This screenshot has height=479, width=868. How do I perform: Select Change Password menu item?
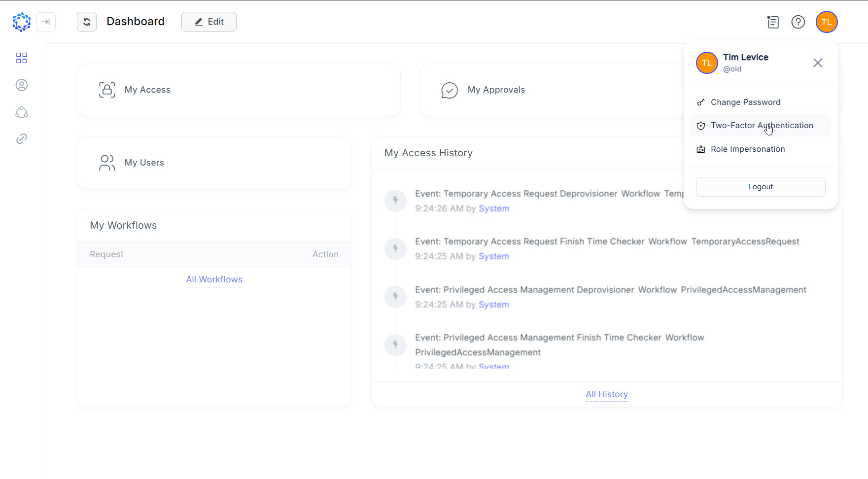pos(745,103)
